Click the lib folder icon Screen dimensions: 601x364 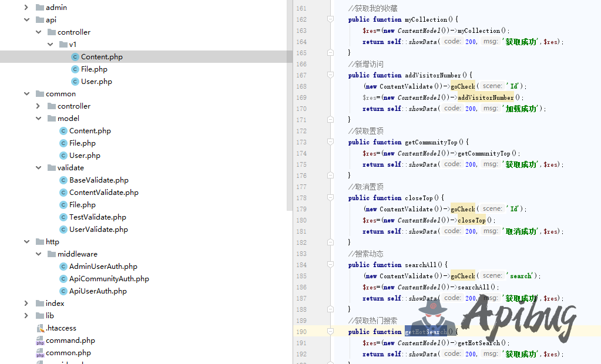click(40, 316)
